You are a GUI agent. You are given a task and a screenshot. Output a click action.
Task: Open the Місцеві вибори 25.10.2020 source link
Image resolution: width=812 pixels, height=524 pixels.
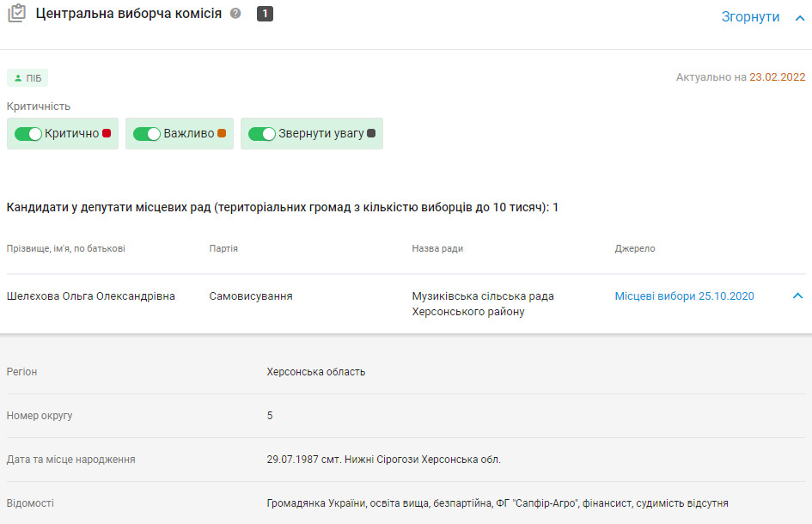(684, 296)
